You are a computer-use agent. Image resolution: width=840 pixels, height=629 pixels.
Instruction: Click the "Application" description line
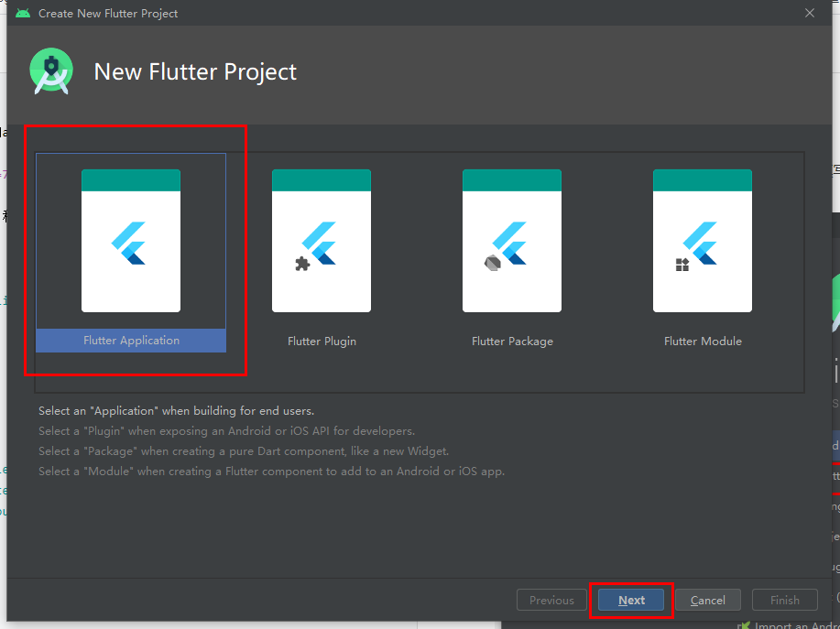176,410
